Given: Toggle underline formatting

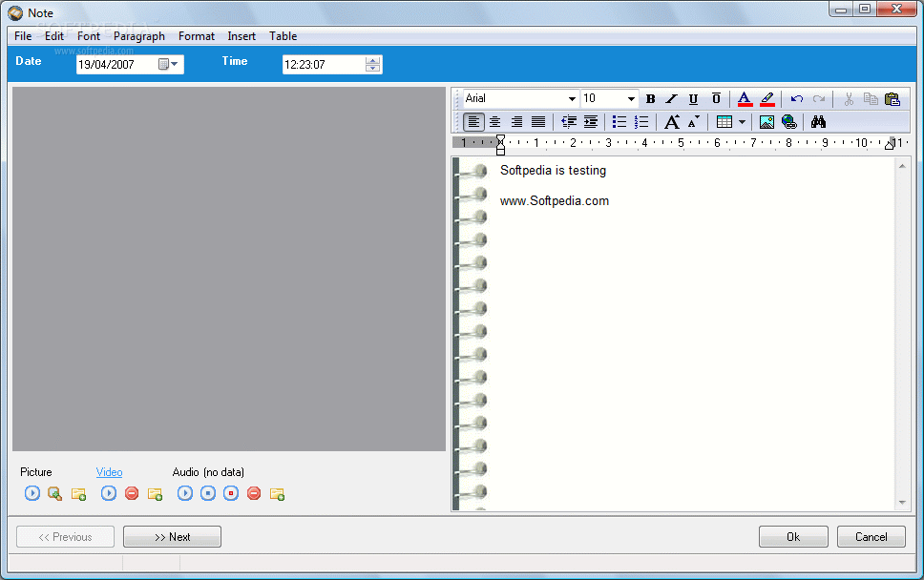Looking at the screenshot, I should tap(694, 99).
